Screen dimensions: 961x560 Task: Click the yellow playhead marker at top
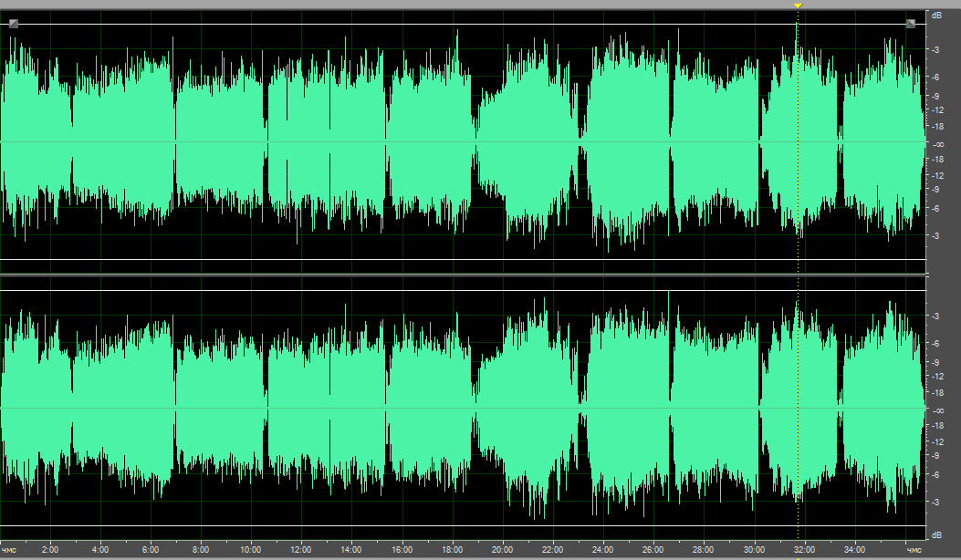pyautogui.click(x=798, y=6)
